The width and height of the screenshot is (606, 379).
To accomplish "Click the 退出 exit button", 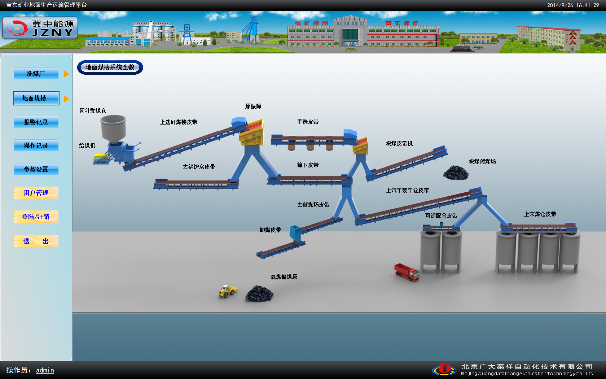I will [x=36, y=241].
